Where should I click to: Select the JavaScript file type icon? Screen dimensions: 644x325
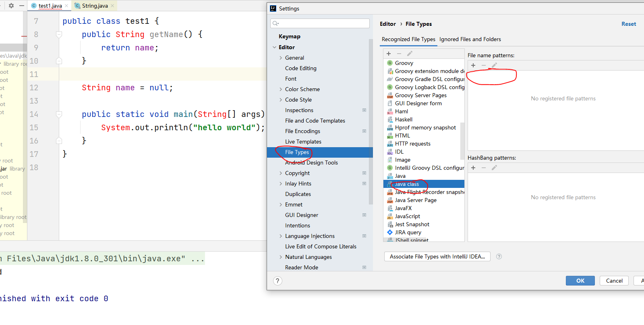(x=390, y=216)
